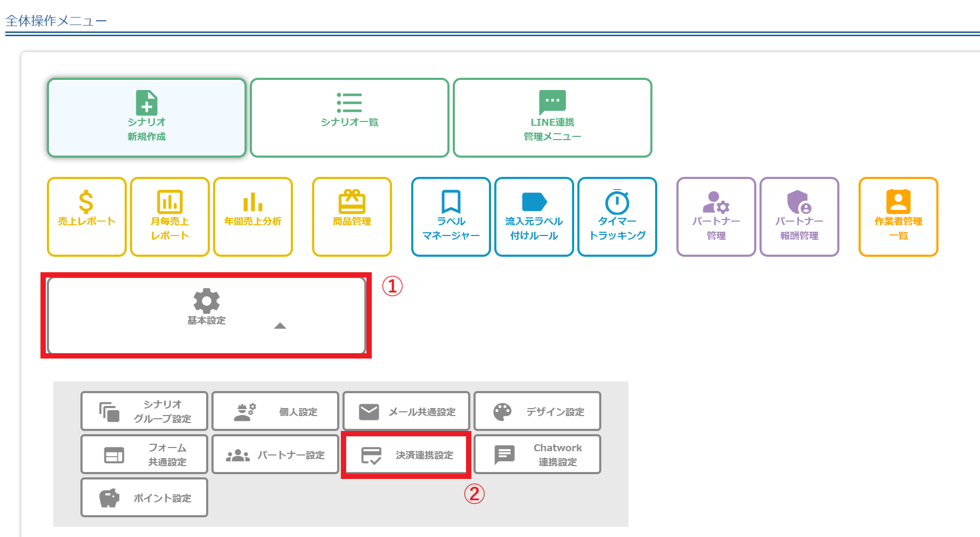Open メール共通設定 button
This screenshot has height=537, width=980.
pyautogui.click(x=406, y=411)
